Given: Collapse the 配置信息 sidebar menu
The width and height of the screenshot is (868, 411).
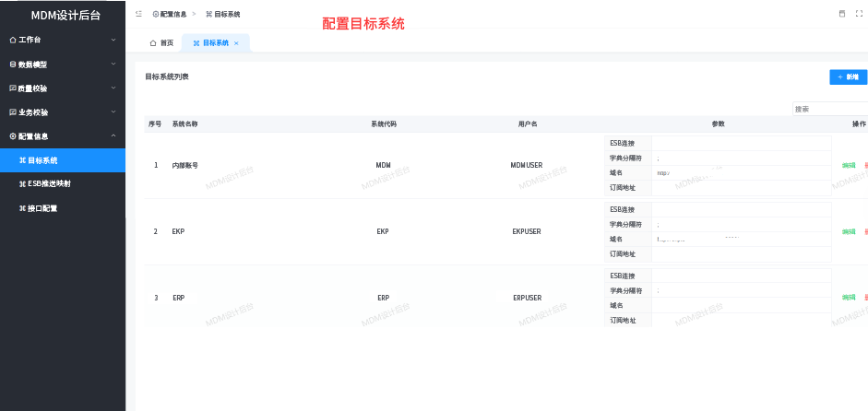Looking at the screenshot, I should coord(62,136).
